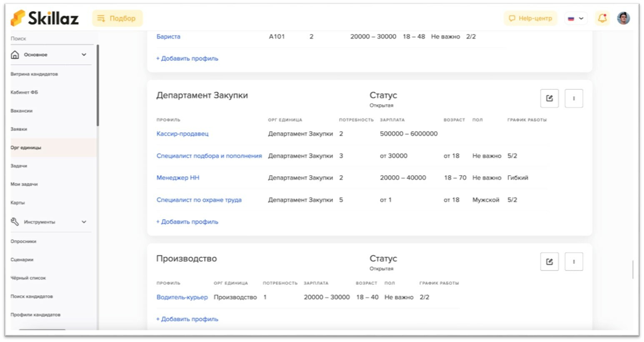The height and width of the screenshot is (342, 644).
Task: Open the language flag dropdown
Action: tap(575, 18)
